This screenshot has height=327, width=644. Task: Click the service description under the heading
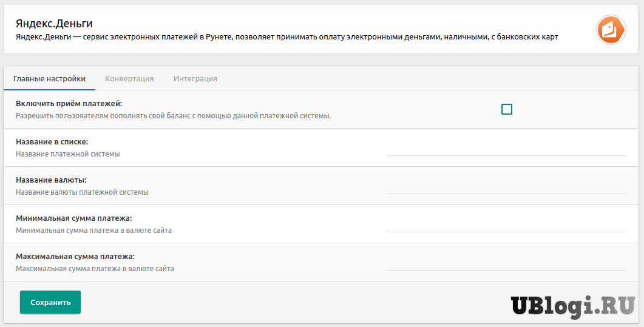[286, 37]
